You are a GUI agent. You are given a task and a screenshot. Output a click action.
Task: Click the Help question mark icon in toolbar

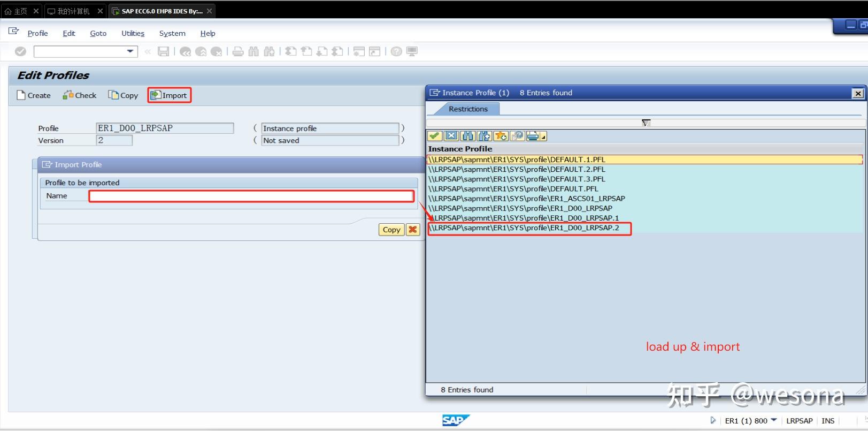[x=396, y=51]
